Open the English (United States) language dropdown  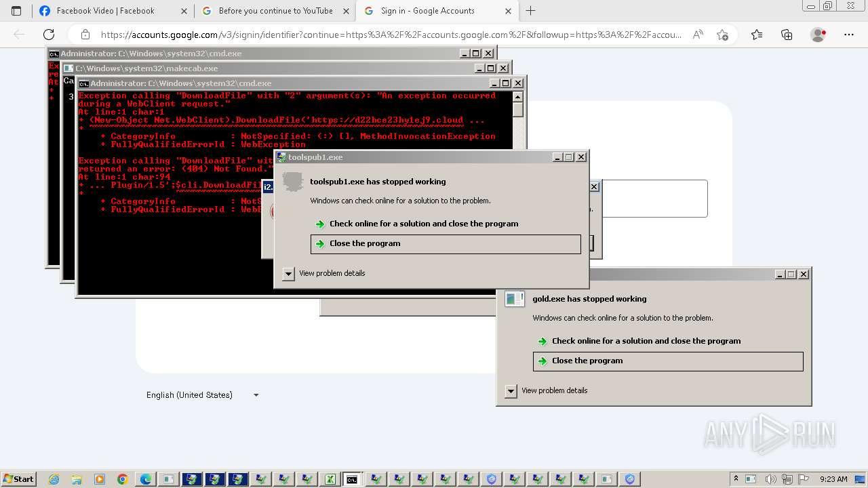tap(203, 395)
